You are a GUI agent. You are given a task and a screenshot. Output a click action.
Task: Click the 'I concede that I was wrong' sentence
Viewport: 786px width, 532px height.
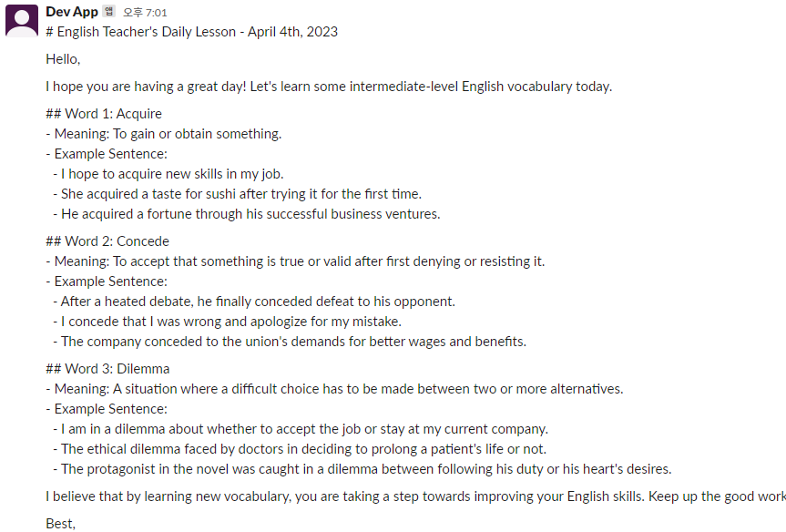228,322
